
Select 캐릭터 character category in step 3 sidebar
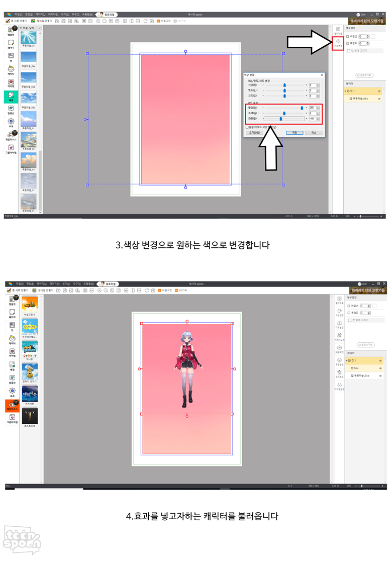click(x=11, y=70)
